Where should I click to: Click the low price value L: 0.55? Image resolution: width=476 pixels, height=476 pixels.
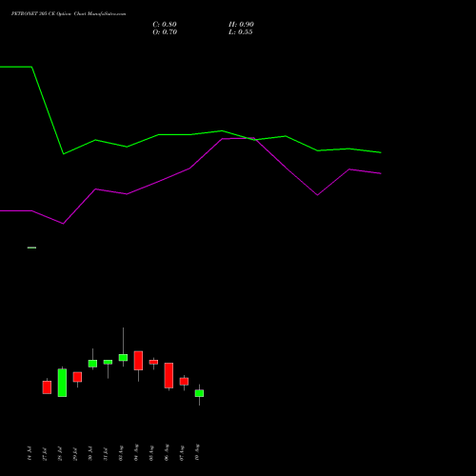(x=241, y=32)
